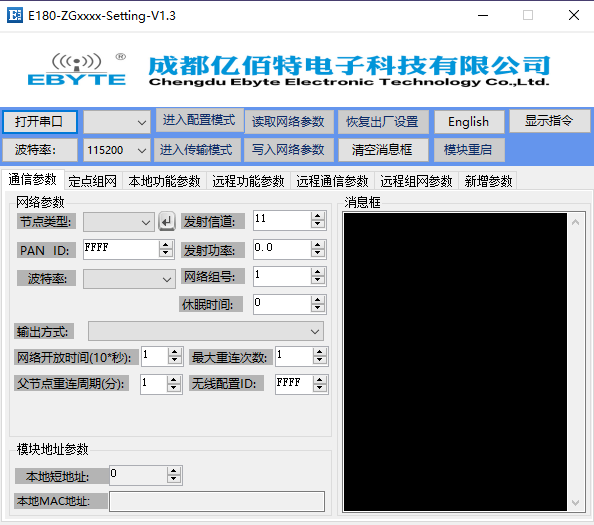Select the 通信参数 tab
The height and width of the screenshot is (525, 594).
(x=33, y=180)
